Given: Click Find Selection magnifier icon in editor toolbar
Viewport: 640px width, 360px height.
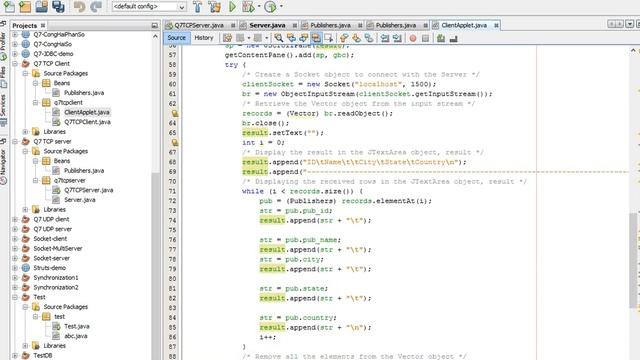Looking at the screenshot, I should [x=279, y=38].
